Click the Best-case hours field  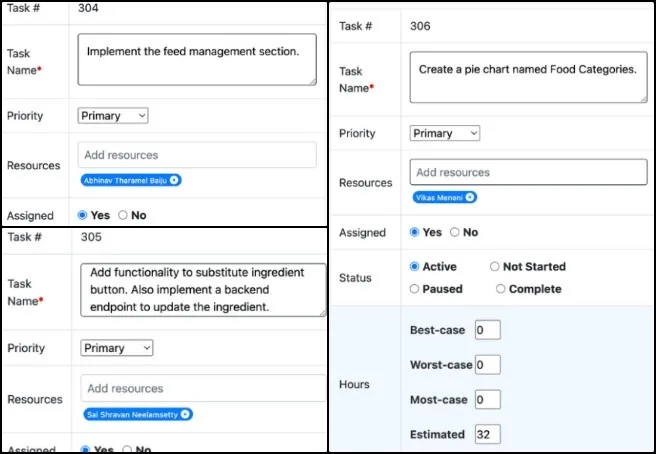(487, 330)
